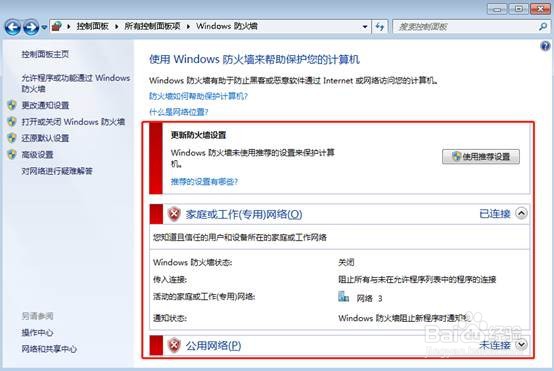554x371 pixels.
Task: Open 网络和共享中心 link
Action: 49,349
